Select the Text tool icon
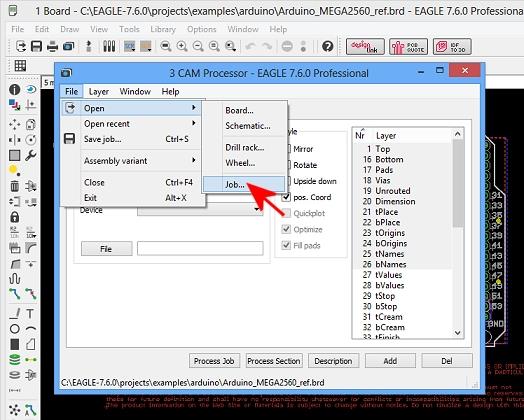The height and width of the screenshot is (420, 524). point(30,313)
